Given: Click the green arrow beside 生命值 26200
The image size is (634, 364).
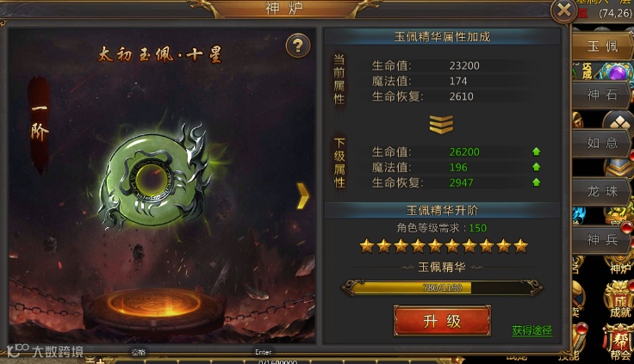Looking at the screenshot, I should click(536, 151).
